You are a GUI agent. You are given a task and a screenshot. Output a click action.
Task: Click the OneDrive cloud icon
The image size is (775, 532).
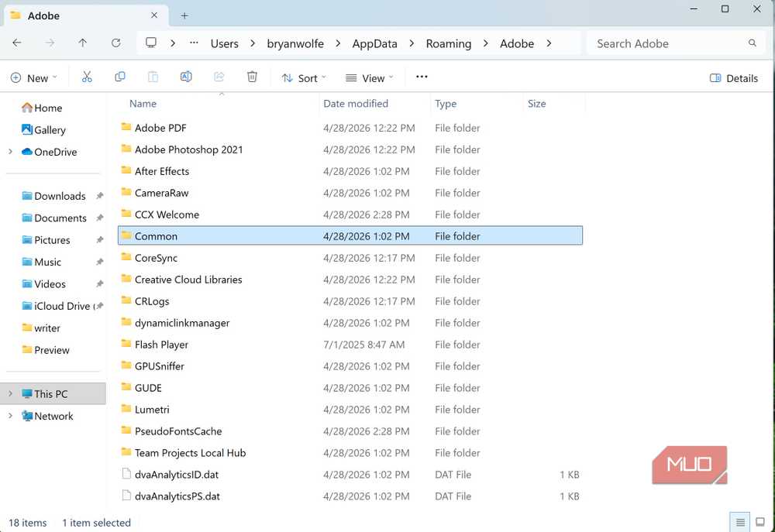click(27, 152)
